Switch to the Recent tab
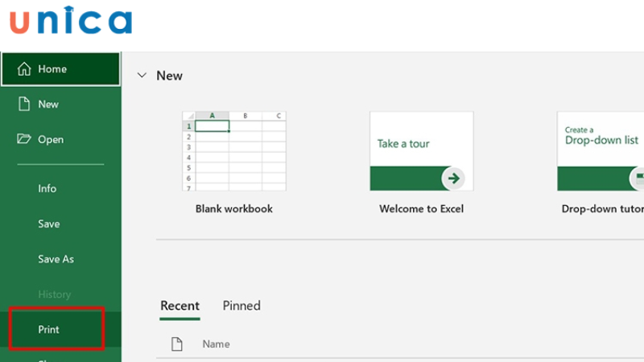The width and height of the screenshot is (644, 362). [180, 306]
